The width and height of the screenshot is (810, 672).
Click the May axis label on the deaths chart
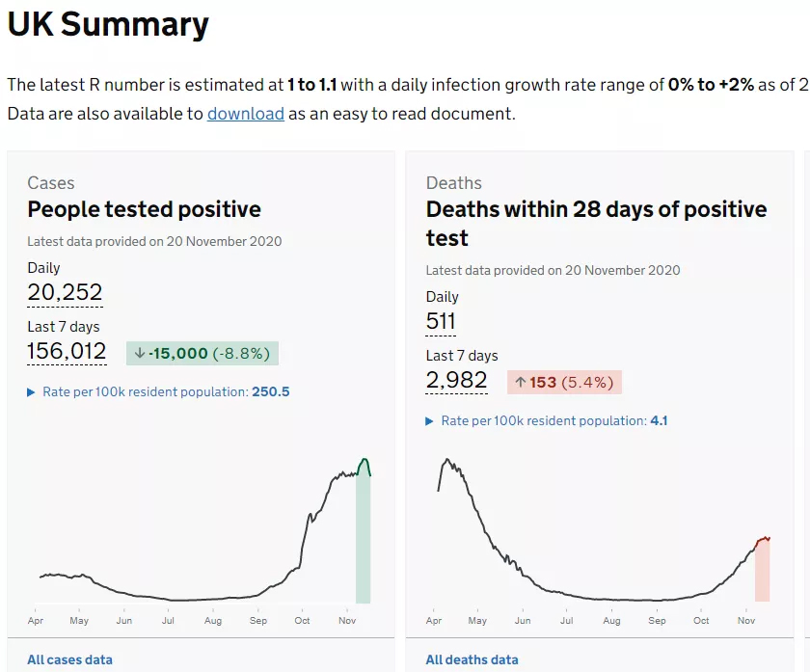tap(477, 620)
